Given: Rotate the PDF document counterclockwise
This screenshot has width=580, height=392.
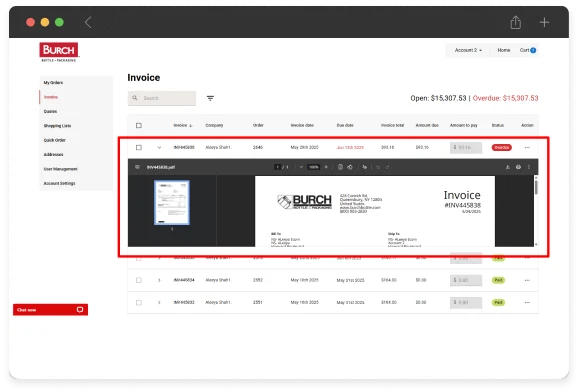Looking at the screenshot, I should (x=350, y=167).
